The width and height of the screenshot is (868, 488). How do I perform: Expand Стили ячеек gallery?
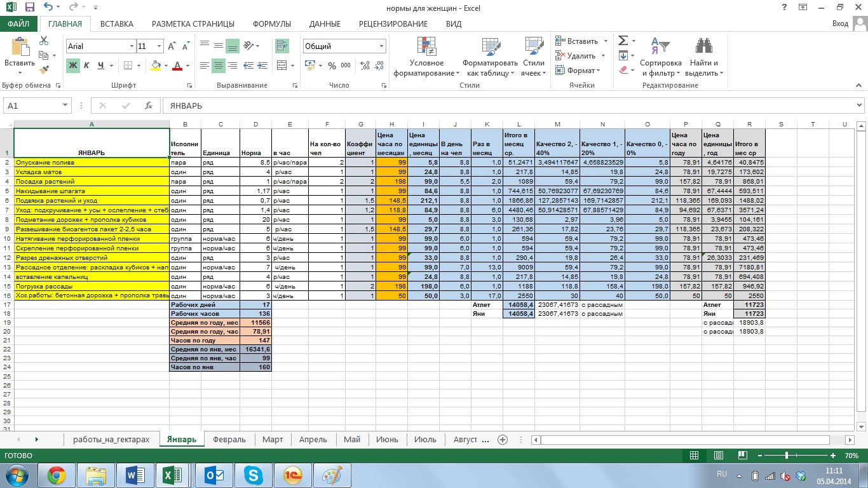(534, 57)
